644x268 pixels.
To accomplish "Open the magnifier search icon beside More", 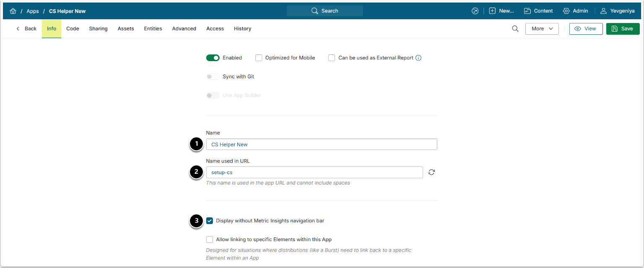I will point(515,29).
